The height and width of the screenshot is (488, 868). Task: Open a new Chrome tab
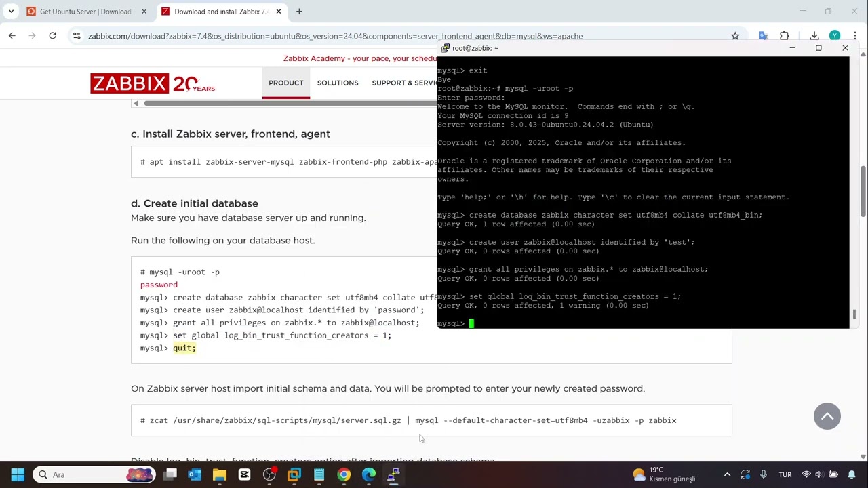pyautogui.click(x=299, y=12)
